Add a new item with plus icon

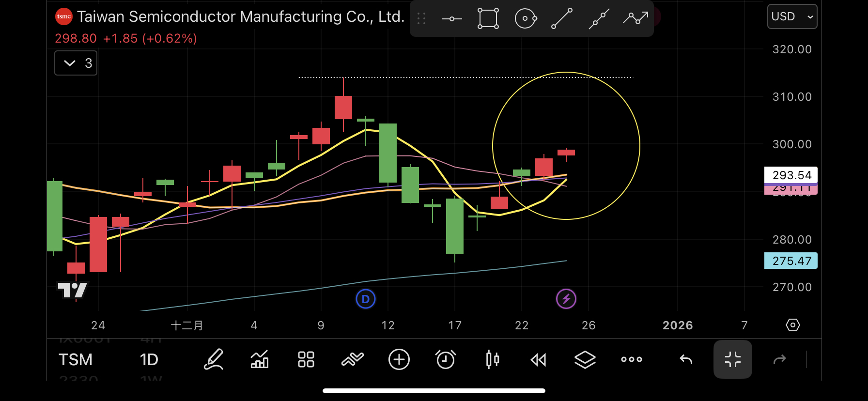click(x=399, y=359)
